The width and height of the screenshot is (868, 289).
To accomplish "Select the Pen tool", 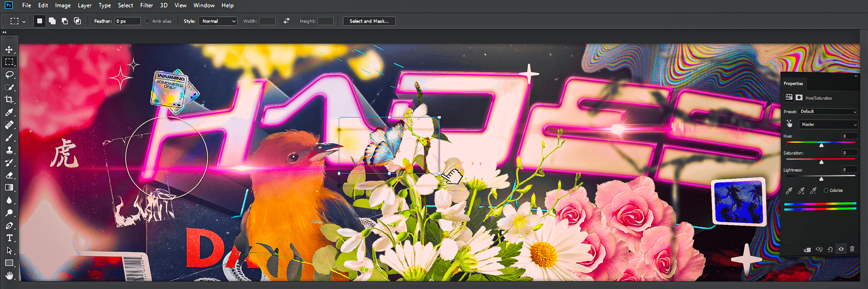I will coord(9,226).
